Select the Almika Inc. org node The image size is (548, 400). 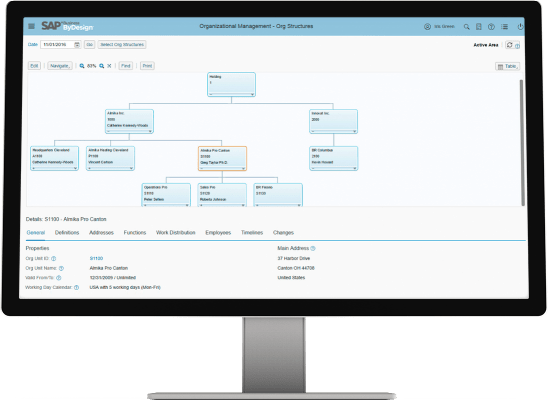(x=129, y=121)
